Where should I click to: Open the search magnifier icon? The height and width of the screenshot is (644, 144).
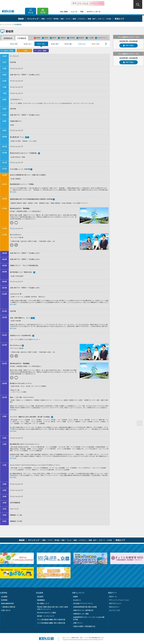pyautogui.click(x=137, y=5)
